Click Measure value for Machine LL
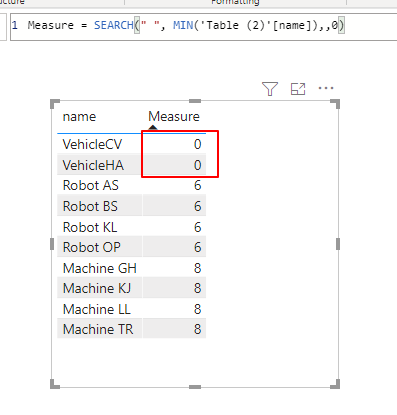The height and width of the screenshot is (415, 397). 198,309
